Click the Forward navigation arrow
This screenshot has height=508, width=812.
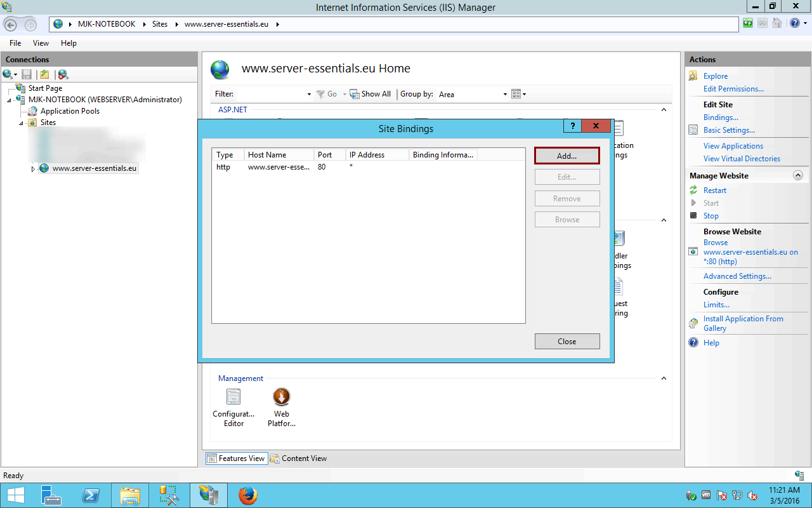(x=30, y=25)
